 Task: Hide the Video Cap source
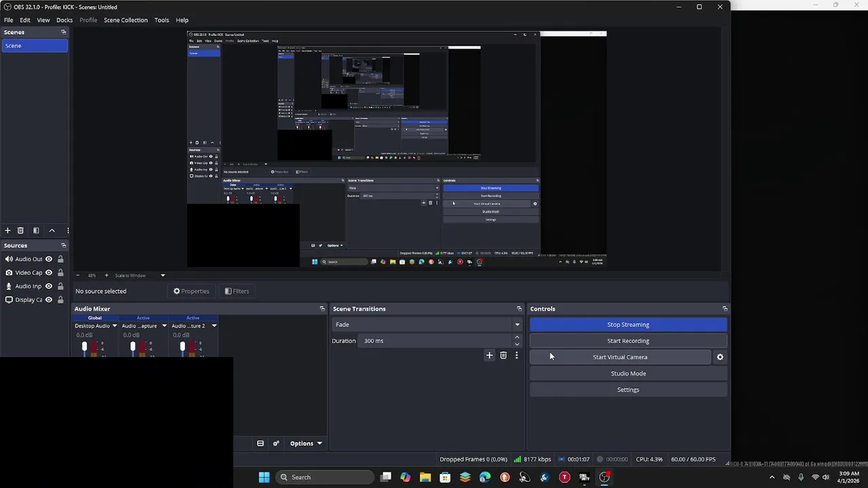49,272
